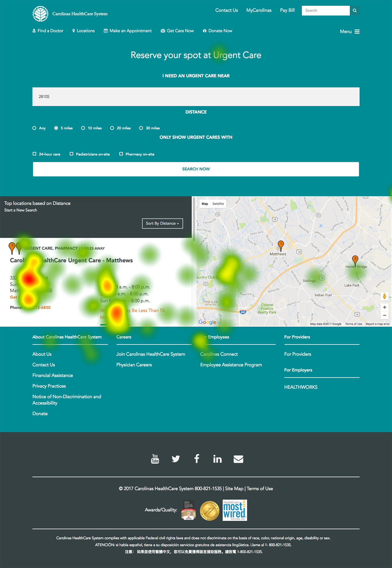Click the footer Donate link
The width and height of the screenshot is (392, 568).
pyautogui.click(x=40, y=414)
